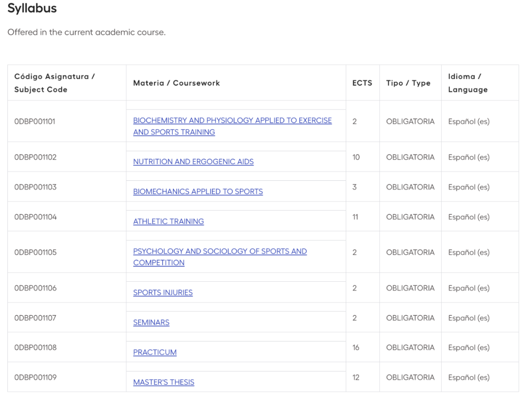This screenshot has width=532, height=403.
Task: Click the Materia / Coursework column header
Action: coord(176,83)
